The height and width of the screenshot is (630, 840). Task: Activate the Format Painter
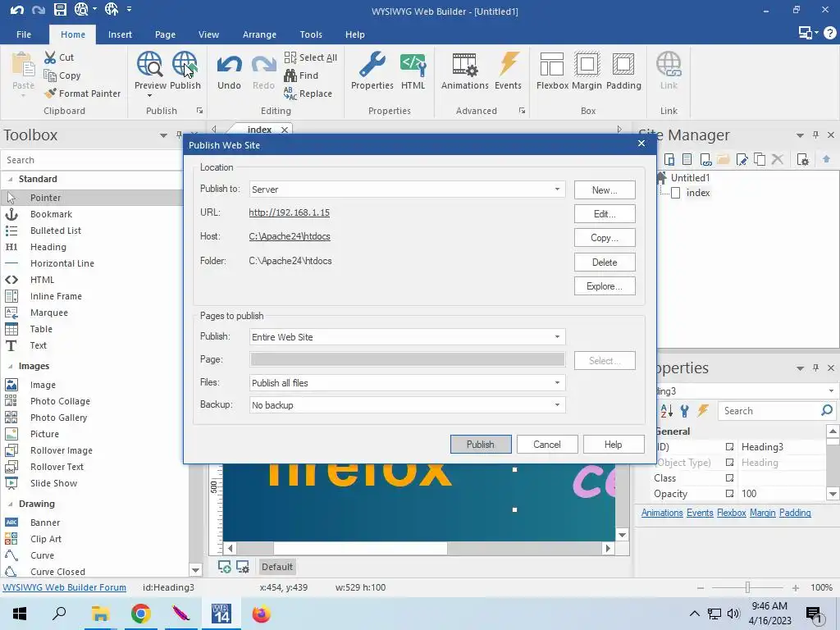[83, 94]
